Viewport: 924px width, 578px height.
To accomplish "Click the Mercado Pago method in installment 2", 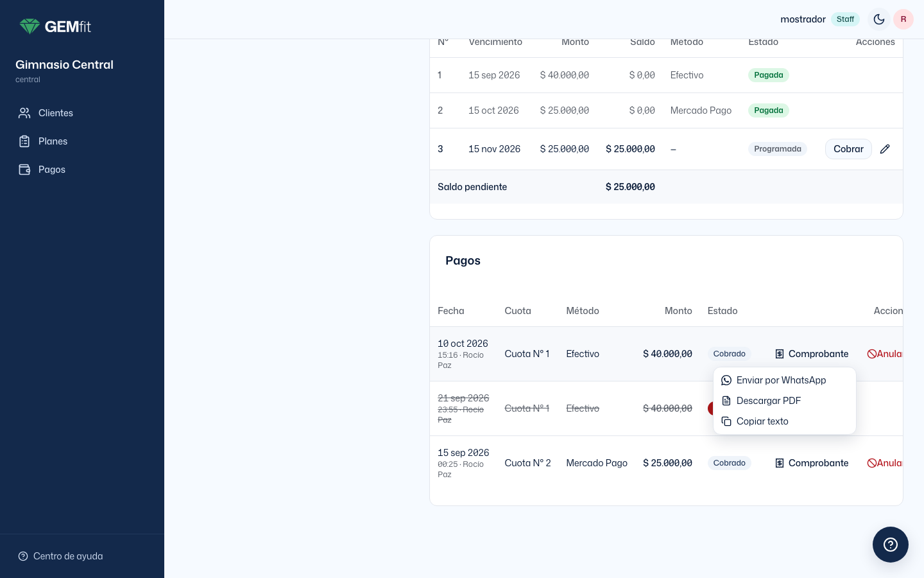I will point(701,110).
